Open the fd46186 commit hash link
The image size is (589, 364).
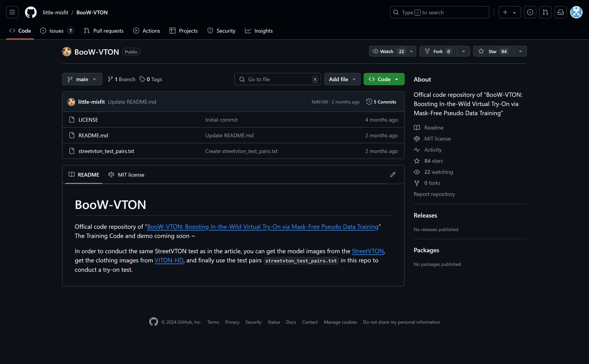point(320,102)
